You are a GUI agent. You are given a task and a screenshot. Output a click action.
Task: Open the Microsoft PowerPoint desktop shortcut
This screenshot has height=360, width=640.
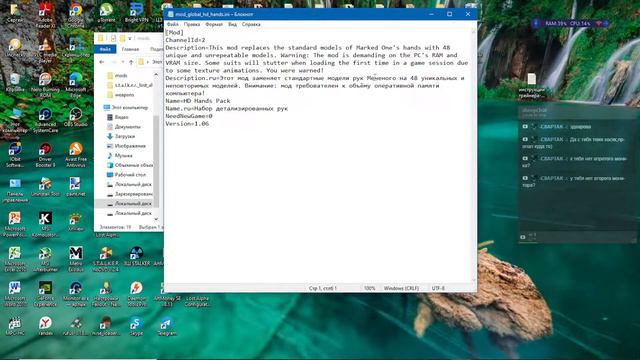pos(15,224)
